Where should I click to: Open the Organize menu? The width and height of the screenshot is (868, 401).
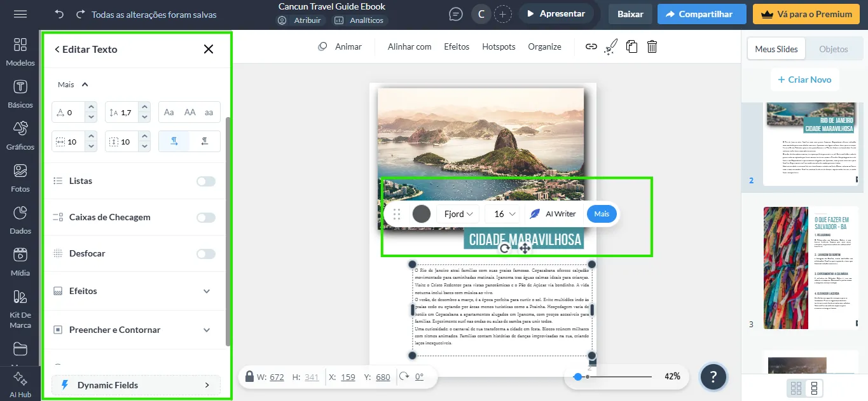point(544,46)
